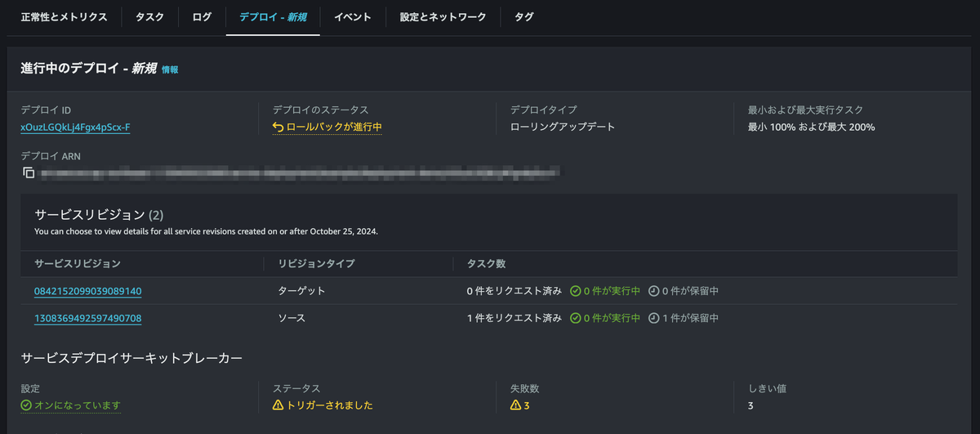Open service revision 1308369492597490708
The width and height of the screenshot is (980, 434).
point(88,318)
